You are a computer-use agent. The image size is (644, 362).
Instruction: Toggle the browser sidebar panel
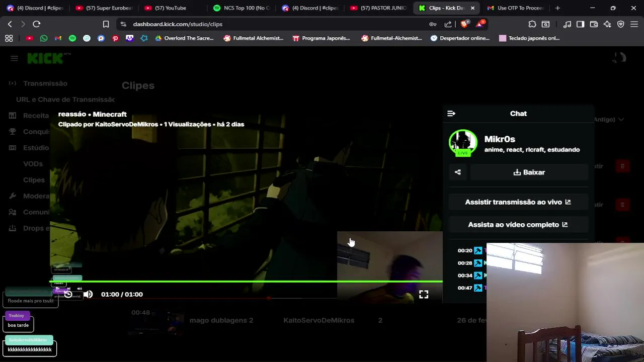tap(580, 24)
